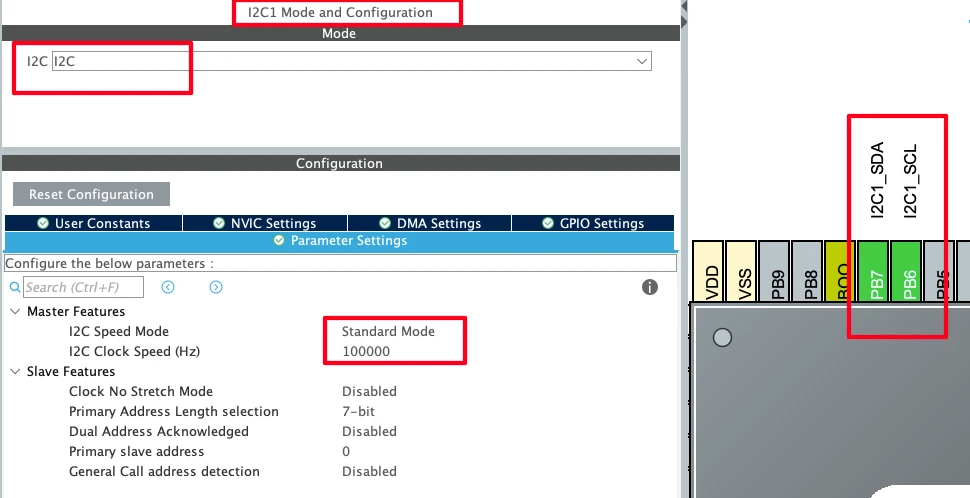Screen dimensions: 970x498
Task: Switch to the NVIC Settings tab
Action: point(265,223)
